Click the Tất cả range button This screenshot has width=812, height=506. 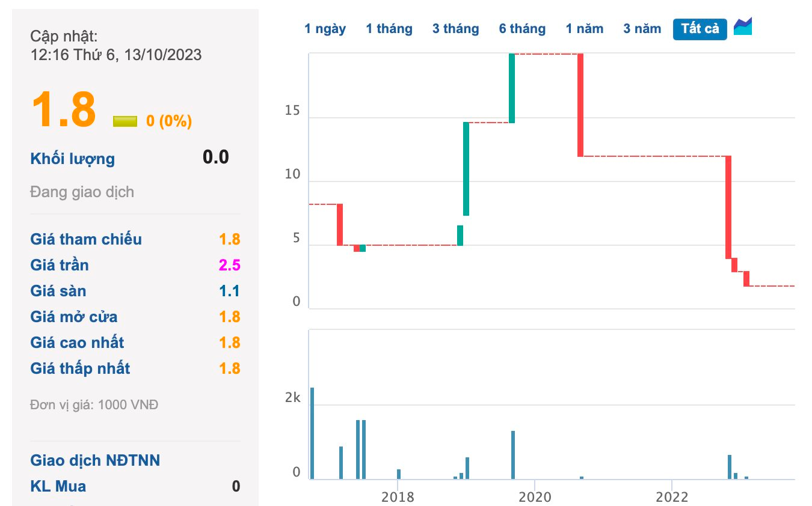[700, 29]
